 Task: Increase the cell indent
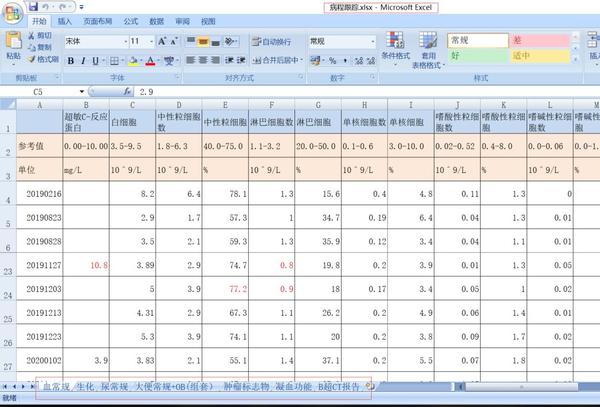[241, 60]
